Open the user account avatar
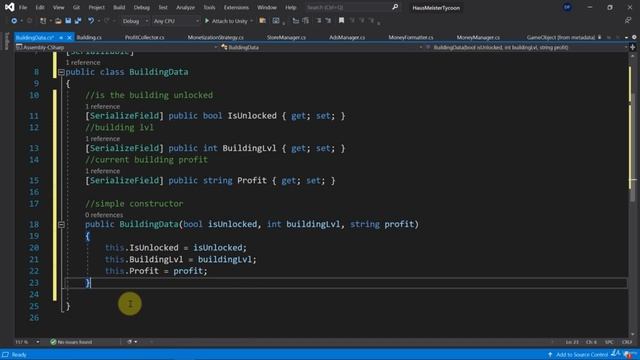 pyautogui.click(x=567, y=7)
